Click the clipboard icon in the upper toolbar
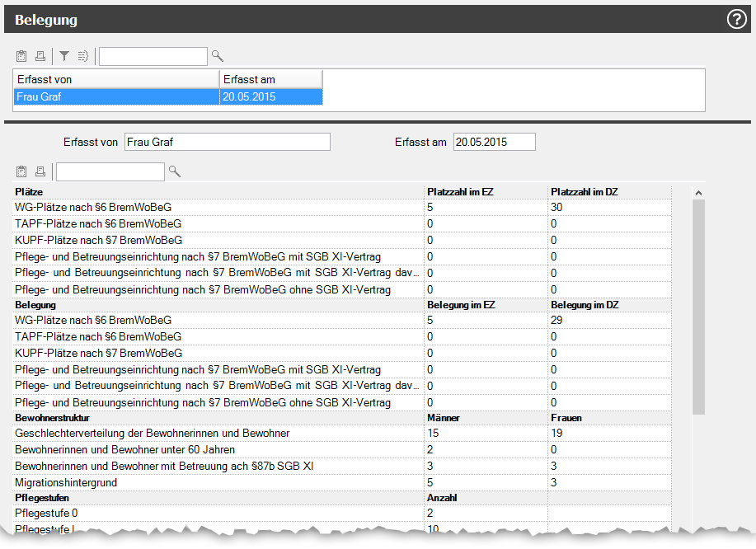756x549 pixels. (x=21, y=56)
